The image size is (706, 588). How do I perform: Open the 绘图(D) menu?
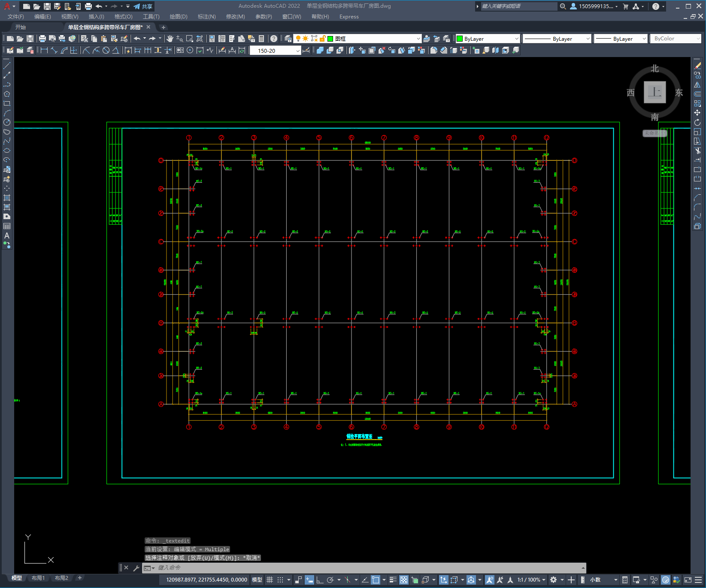tap(179, 17)
